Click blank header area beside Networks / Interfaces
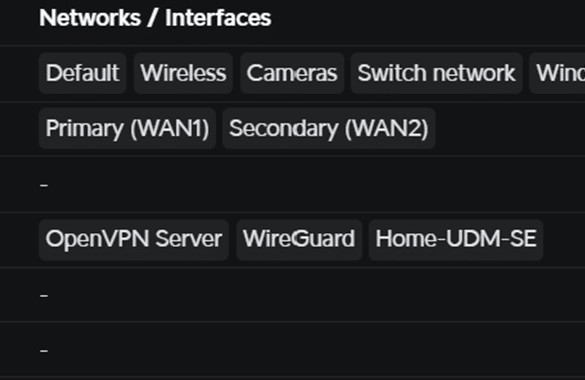Screen dimensions: 585x380 [x=428, y=18]
